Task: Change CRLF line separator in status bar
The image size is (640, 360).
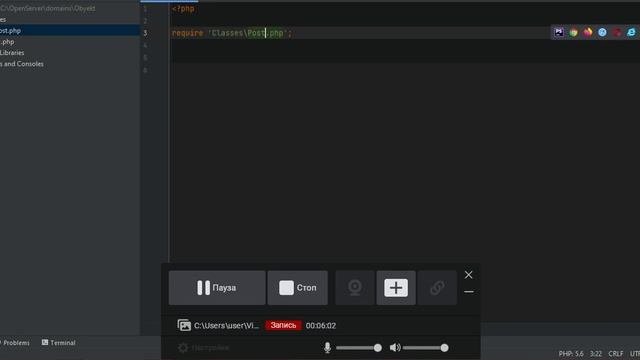Action: click(x=616, y=353)
